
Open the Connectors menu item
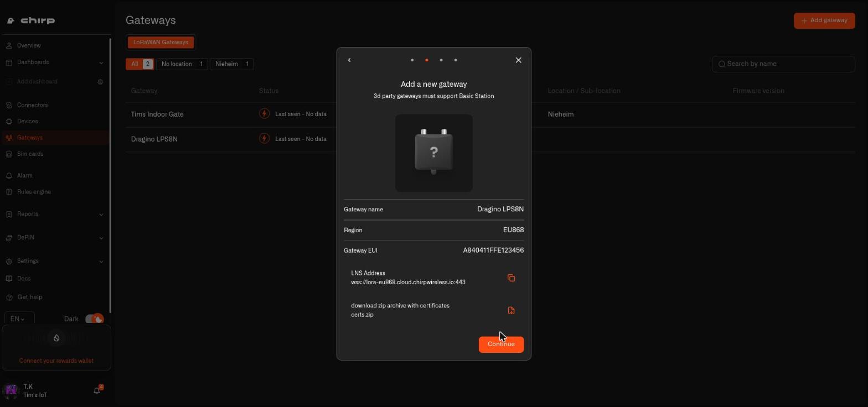pos(32,105)
